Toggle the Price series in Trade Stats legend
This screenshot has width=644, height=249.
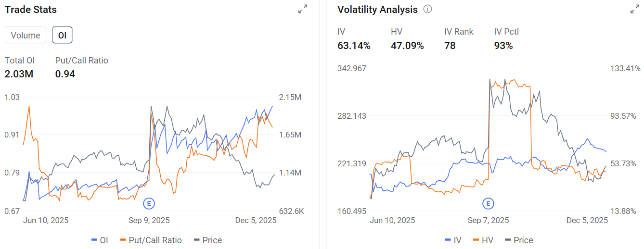[207, 240]
